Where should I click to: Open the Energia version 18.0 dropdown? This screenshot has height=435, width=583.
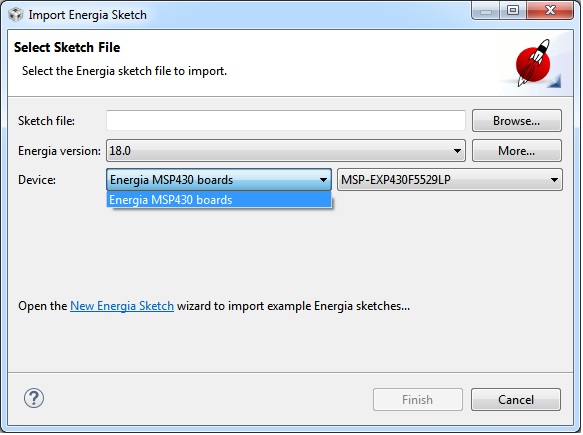coord(286,151)
